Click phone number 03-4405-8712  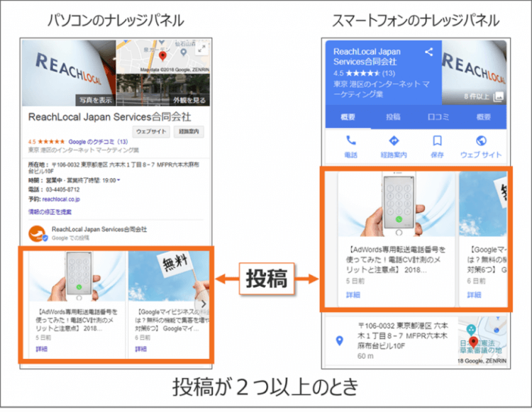pyautogui.click(x=62, y=189)
